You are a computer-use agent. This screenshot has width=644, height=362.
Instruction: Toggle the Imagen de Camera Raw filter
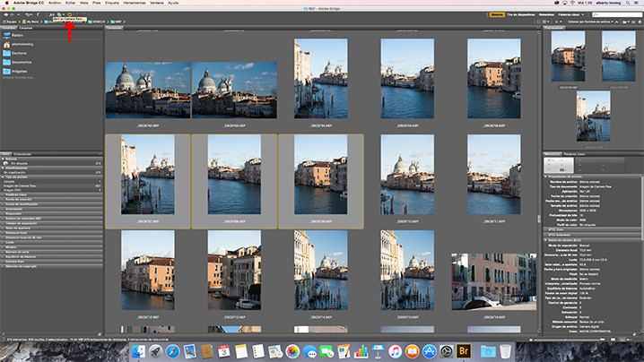[51, 185]
